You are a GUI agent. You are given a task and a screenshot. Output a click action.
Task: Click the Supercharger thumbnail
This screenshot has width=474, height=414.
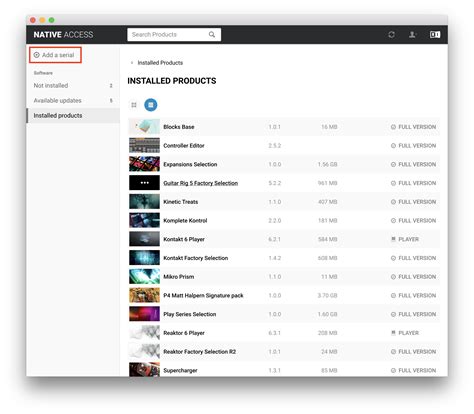coord(144,370)
